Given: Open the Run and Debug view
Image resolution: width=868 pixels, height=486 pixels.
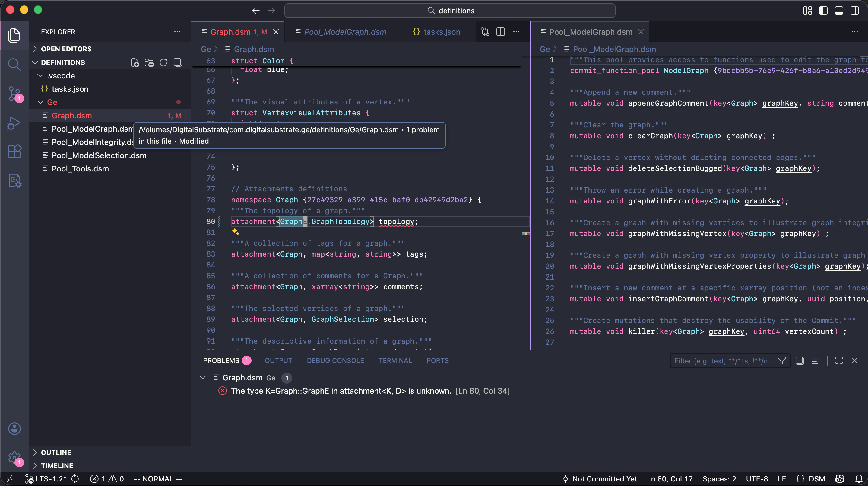Looking at the screenshot, I should (x=14, y=123).
